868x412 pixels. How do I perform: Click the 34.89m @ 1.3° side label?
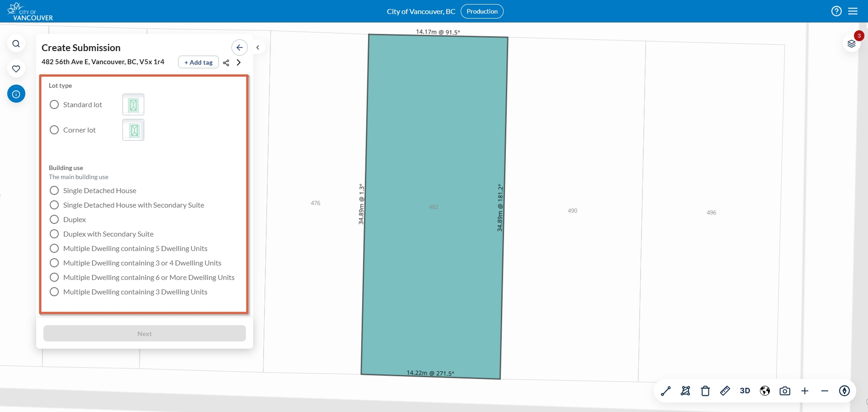(361, 204)
